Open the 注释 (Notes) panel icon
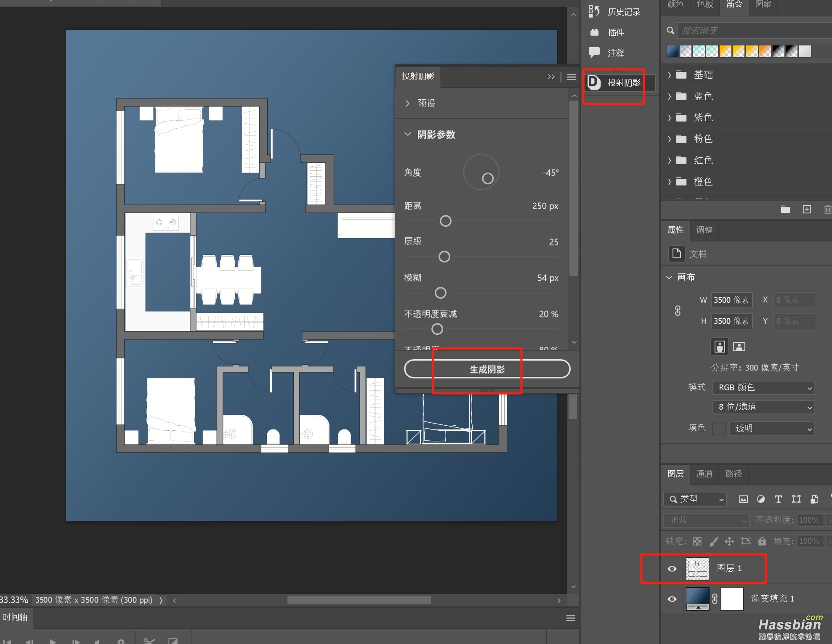This screenshot has height=644, width=832. pos(594,53)
